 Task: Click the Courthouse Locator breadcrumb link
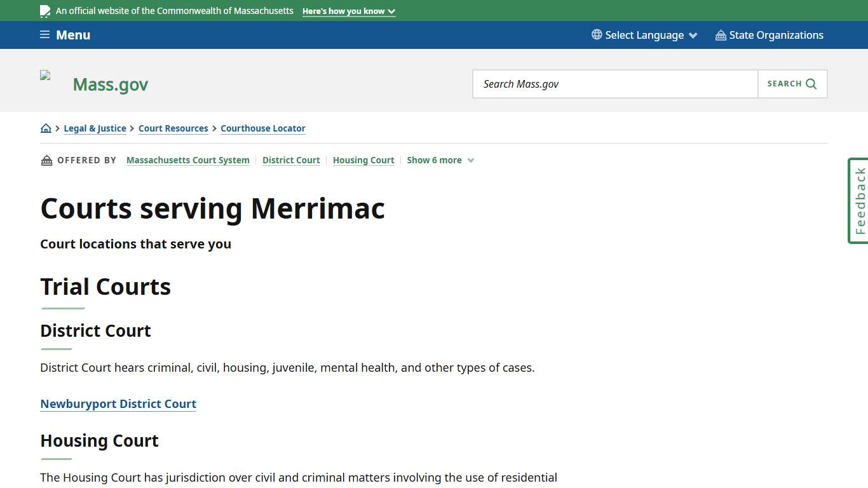[x=262, y=128]
